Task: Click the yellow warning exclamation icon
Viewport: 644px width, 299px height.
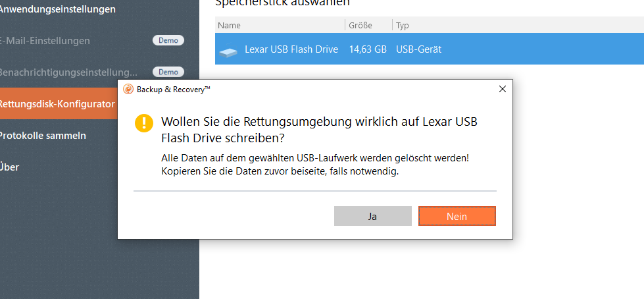Action: click(x=144, y=123)
